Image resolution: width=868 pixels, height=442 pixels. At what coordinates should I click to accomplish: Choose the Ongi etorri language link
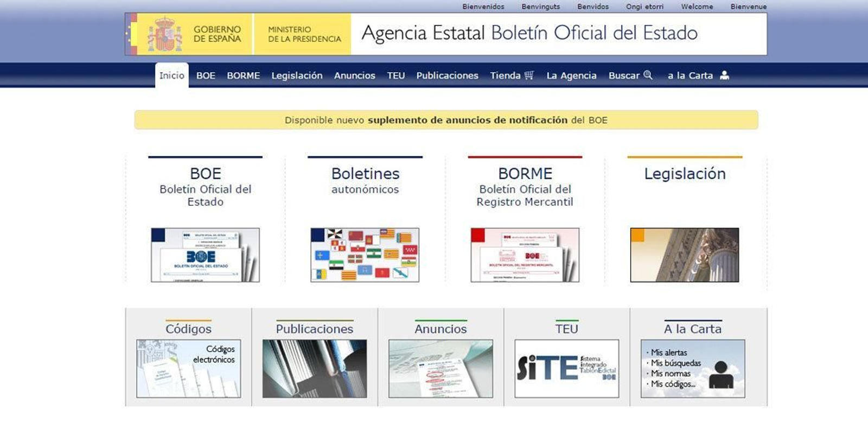[x=644, y=7]
